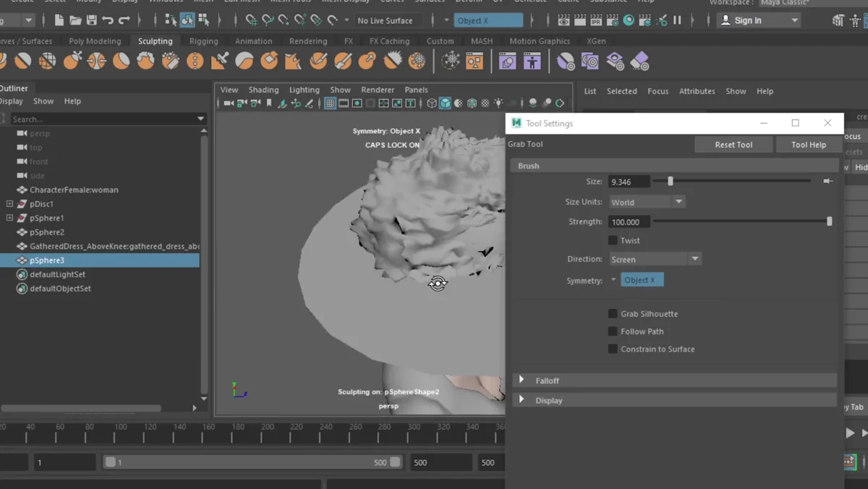Viewport: 868px width, 489px height.
Task: Select the Pinch sculpt tool with inward arrows
Action: (x=96, y=61)
